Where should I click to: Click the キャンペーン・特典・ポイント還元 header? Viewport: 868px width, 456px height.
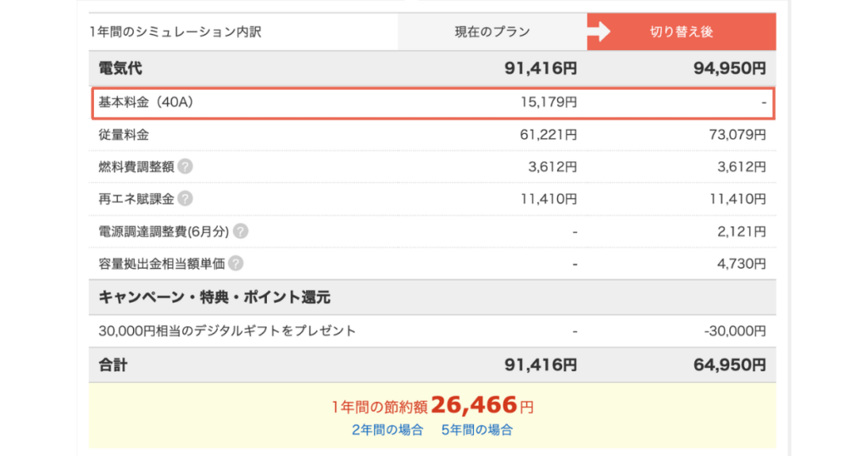click(214, 298)
